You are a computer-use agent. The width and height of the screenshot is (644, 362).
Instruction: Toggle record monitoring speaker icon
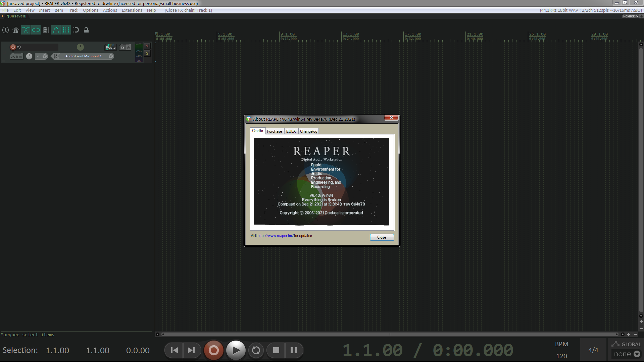click(x=19, y=47)
